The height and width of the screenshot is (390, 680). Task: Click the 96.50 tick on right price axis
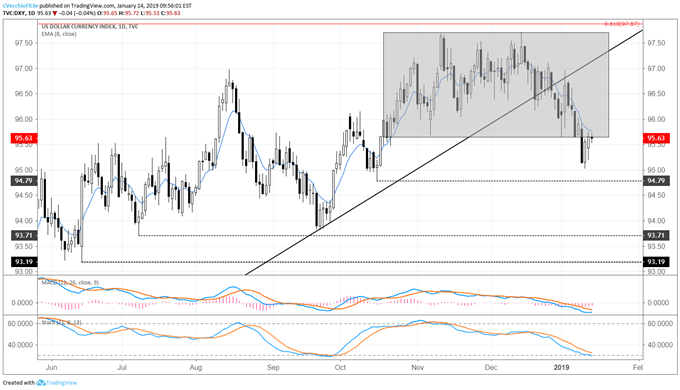click(x=656, y=94)
